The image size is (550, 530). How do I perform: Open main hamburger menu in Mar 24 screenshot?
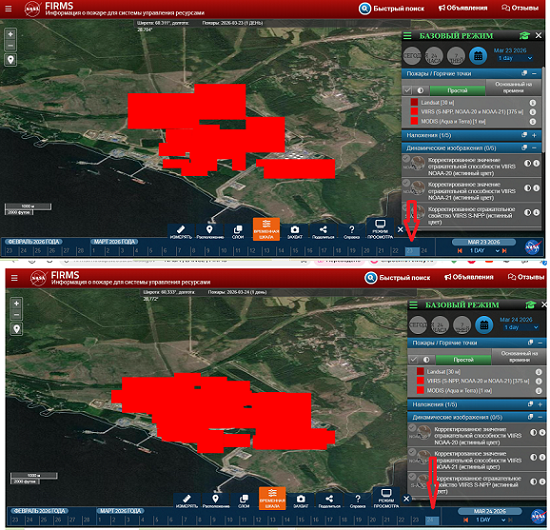tap(14, 278)
